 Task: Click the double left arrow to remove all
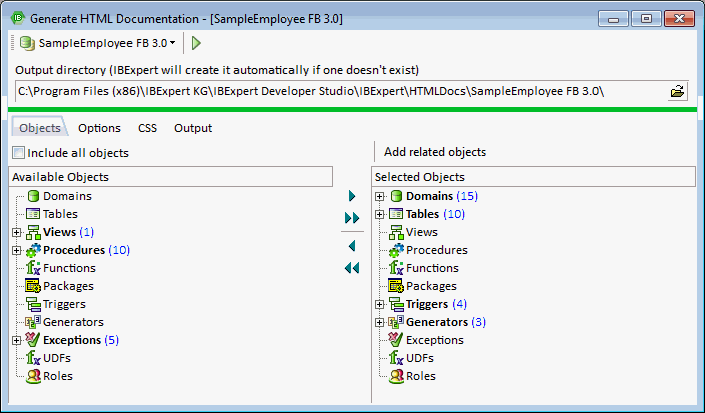coord(351,268)
